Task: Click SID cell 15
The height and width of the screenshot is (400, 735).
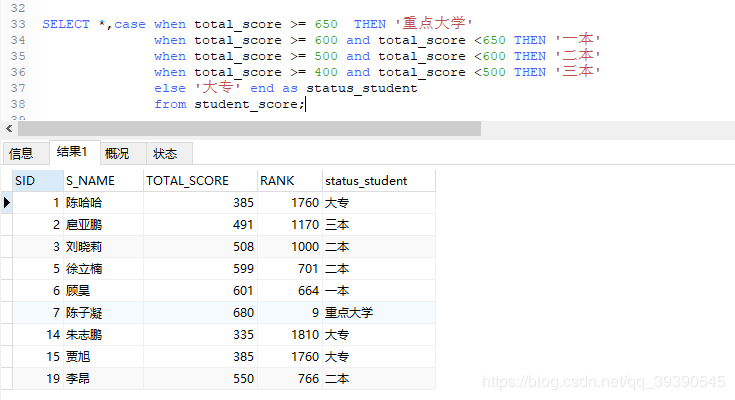Action: click(x=38, y=357)
